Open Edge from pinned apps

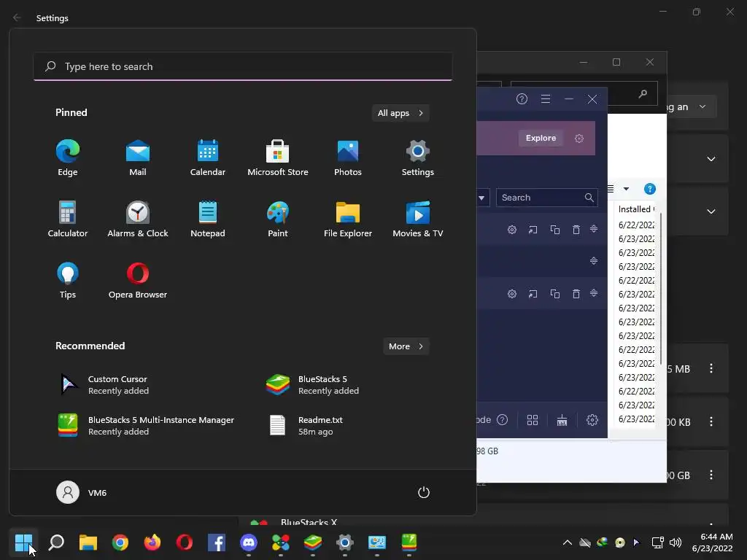pos(68,158)
